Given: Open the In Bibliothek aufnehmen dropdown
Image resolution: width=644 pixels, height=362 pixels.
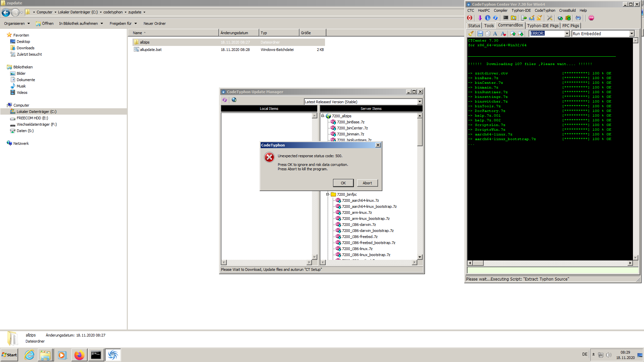Looking at the screenshot, I should coord(81,23).
